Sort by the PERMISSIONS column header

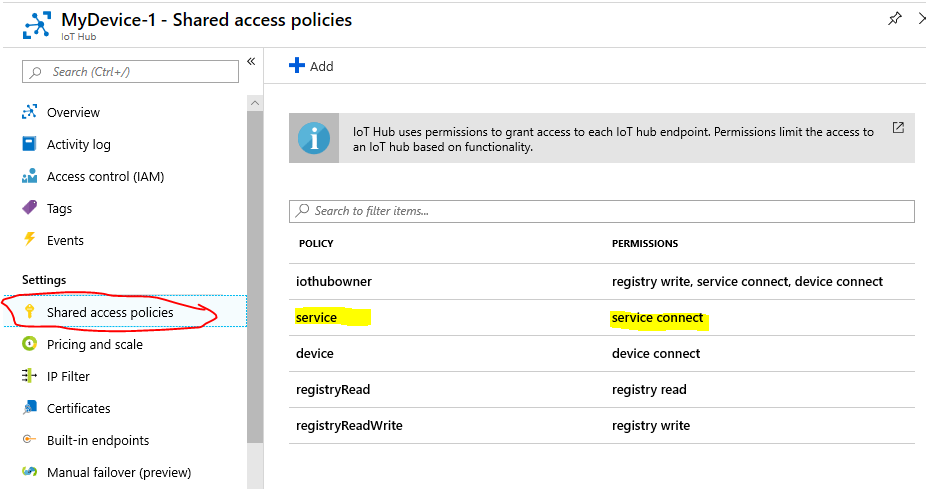pyautogui.click(x=645, y=243)
